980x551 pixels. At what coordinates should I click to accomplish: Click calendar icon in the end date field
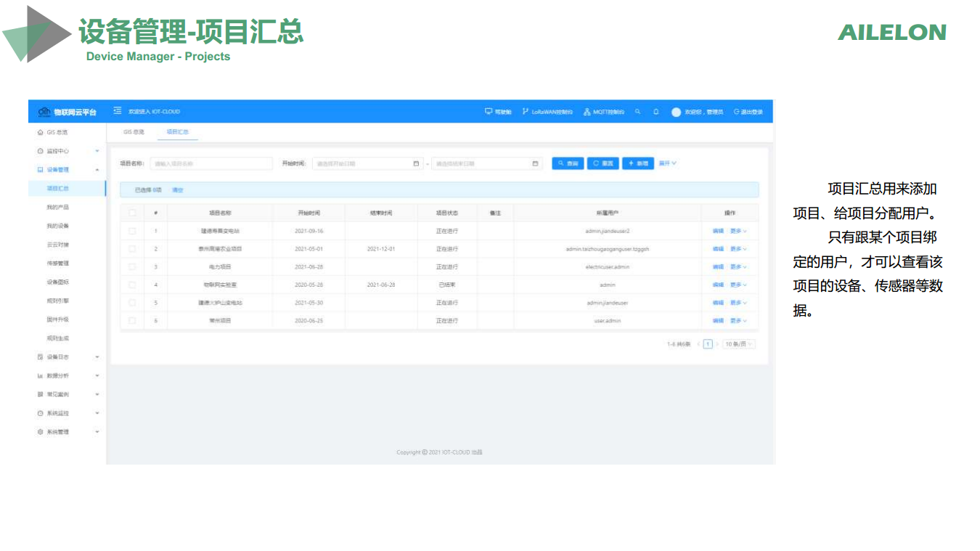(x=536, y=163)
